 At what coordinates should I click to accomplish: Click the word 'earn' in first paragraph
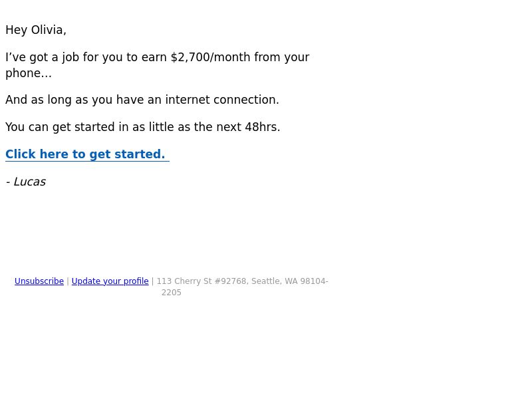154,57
